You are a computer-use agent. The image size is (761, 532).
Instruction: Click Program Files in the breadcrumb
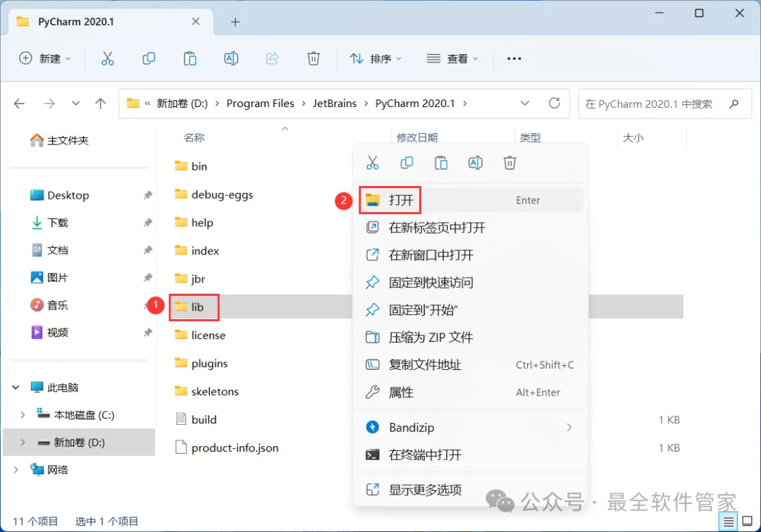coord(260,104)
